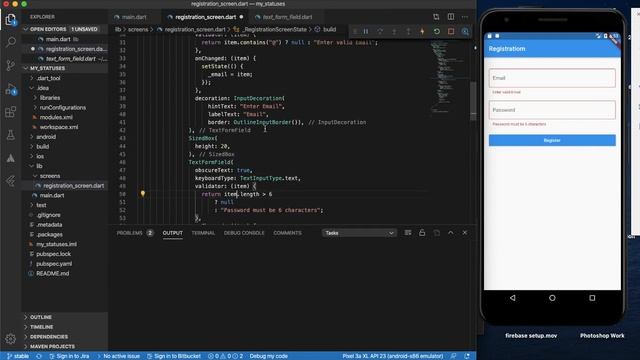This screenshot has height=360, width=640.
Task: Click the compare changes editor icon
Action: [x=436, y=17]
